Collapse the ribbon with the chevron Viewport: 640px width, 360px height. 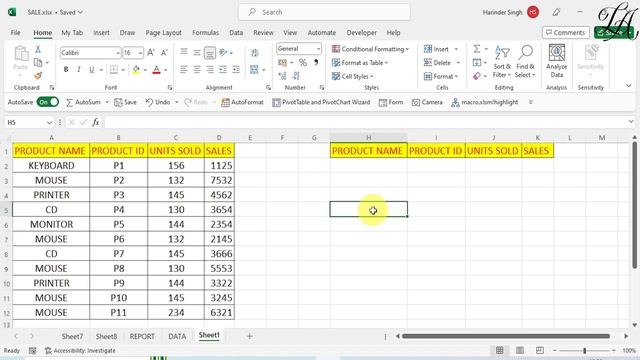(629, 86)
